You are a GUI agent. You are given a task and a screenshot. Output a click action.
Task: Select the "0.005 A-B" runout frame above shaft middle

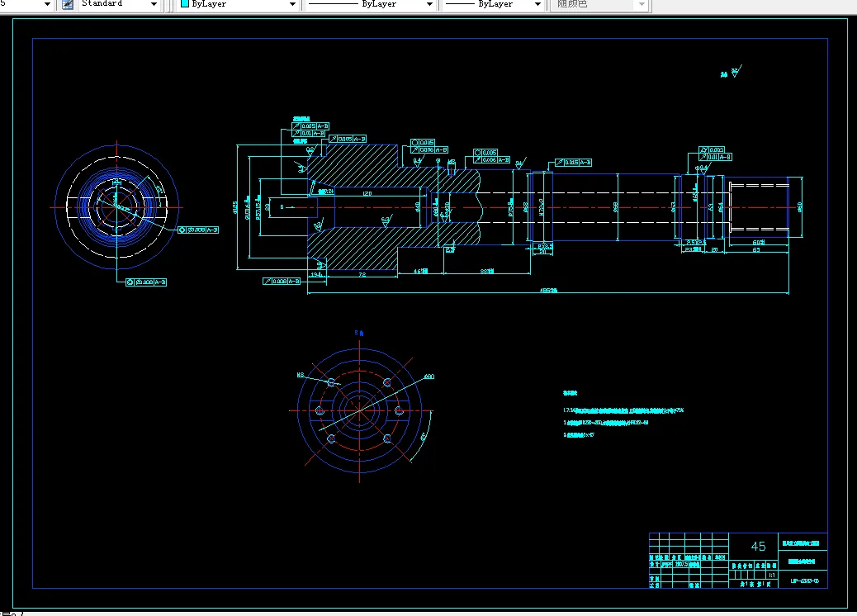573,163
